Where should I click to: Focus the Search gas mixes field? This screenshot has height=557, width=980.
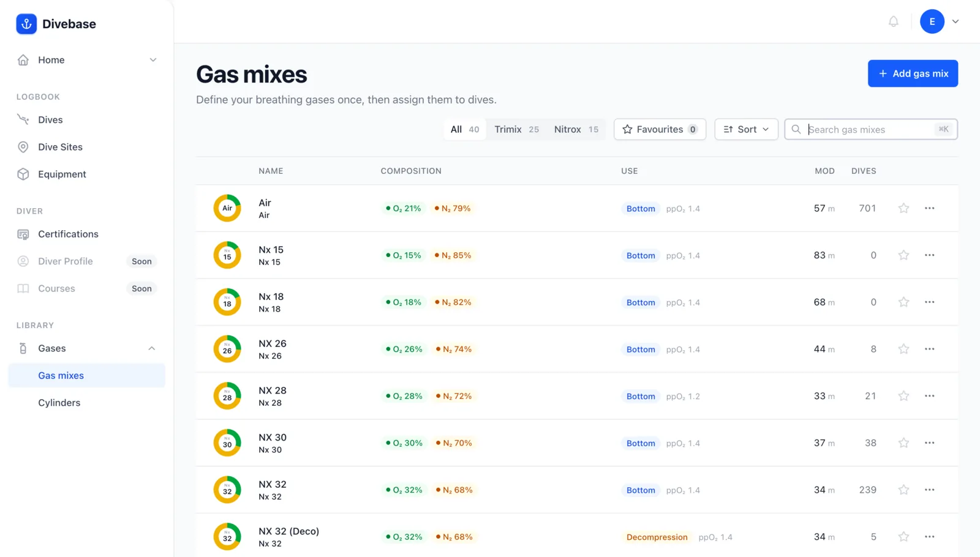[x=870, y=129]
